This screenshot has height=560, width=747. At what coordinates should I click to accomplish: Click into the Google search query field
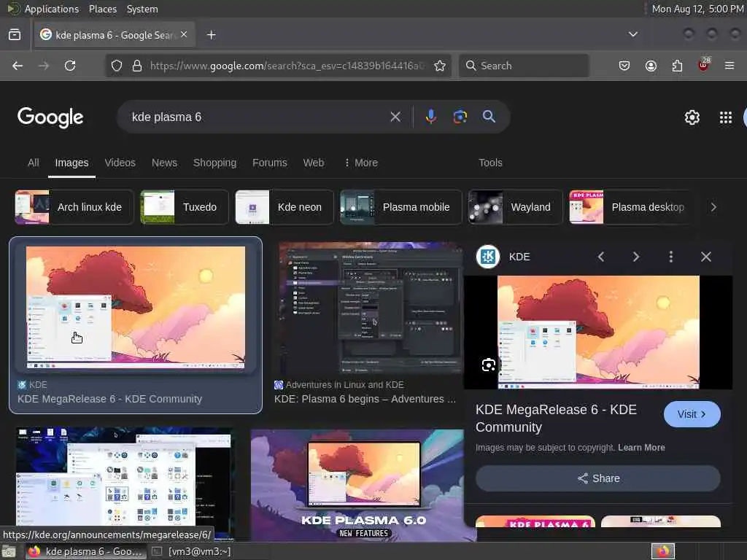[258, 117]
